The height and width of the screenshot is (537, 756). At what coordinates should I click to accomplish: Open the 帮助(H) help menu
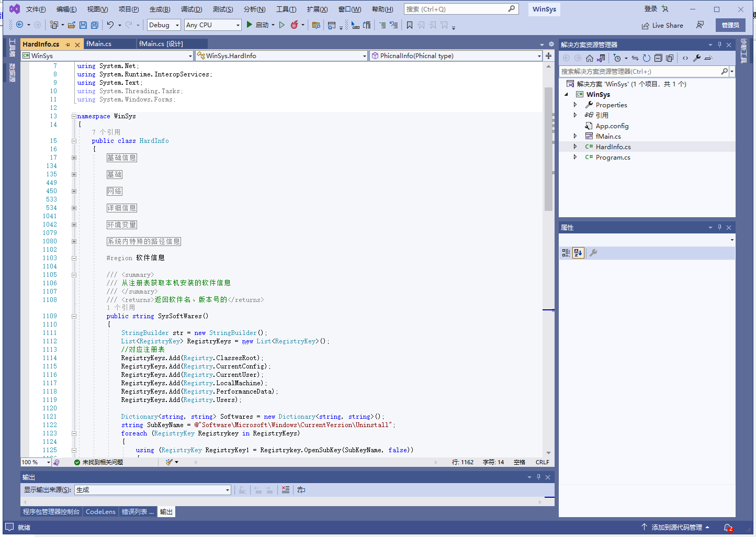coord(382,9)
